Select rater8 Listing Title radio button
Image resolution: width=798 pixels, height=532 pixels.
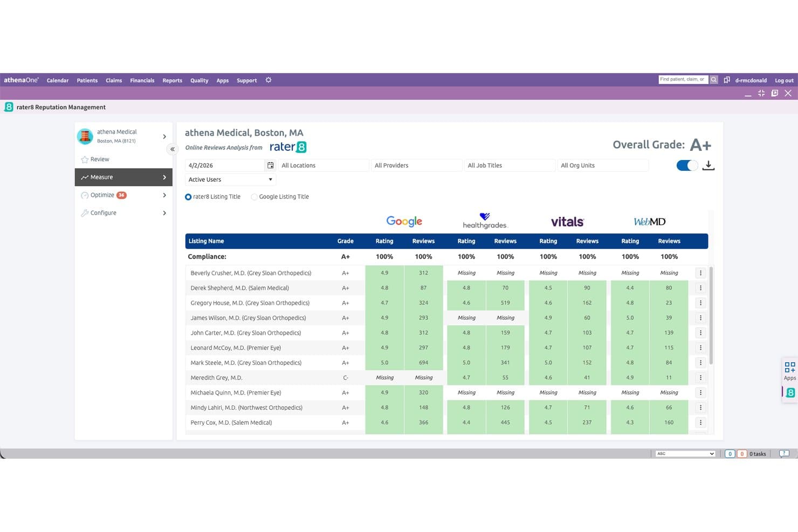pos(188,197)
